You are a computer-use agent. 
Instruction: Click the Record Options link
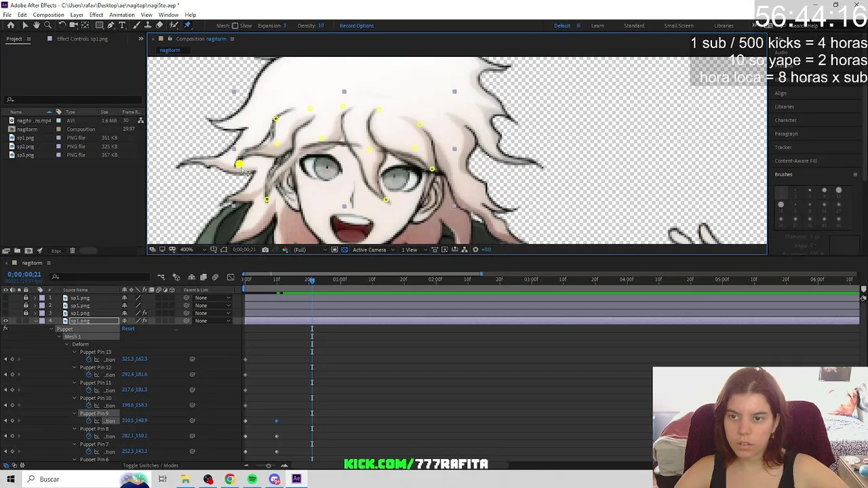click(x=357, y=26)
